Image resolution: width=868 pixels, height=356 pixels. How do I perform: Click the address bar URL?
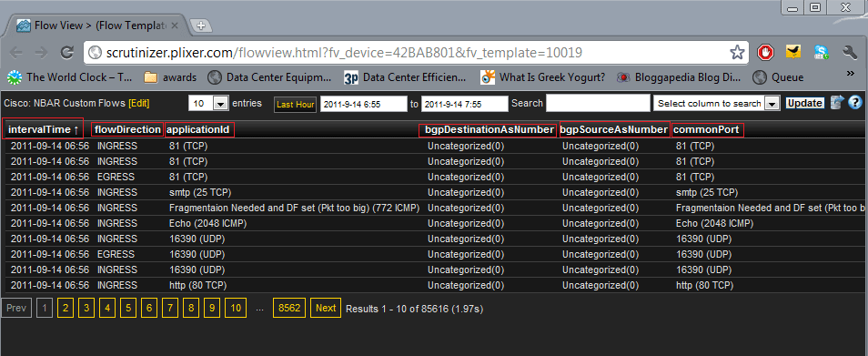pos(344,53)
